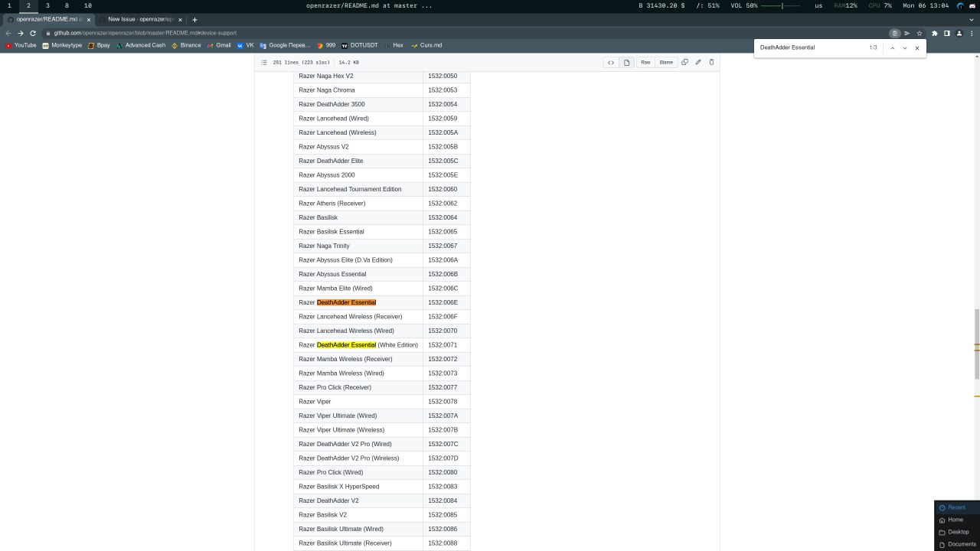The height and width of the screenshot is (551, 980).
Task: Open the Blame view
Action: coord(665,62)
